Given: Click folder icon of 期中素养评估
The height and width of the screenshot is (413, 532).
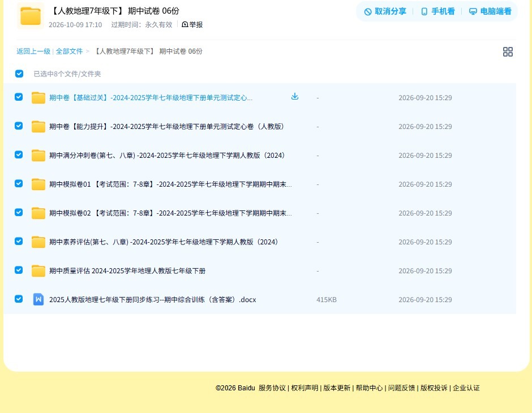Looking at the screenshot, I should pyautogui.click(x=38, y=242).
